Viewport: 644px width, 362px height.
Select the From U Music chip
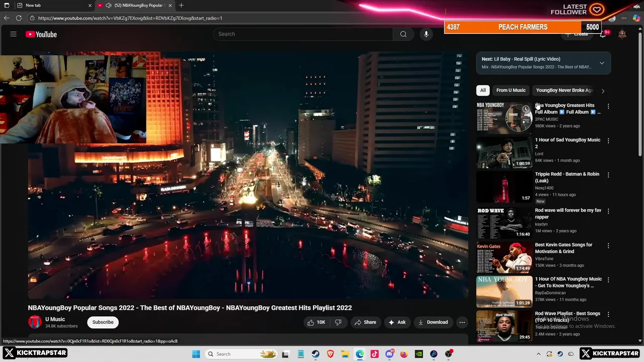[511, 90]
